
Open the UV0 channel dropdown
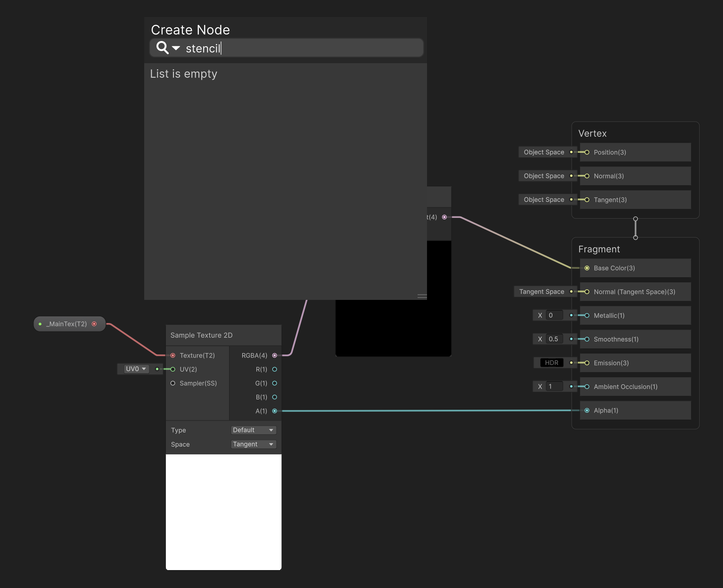(136, 369)
